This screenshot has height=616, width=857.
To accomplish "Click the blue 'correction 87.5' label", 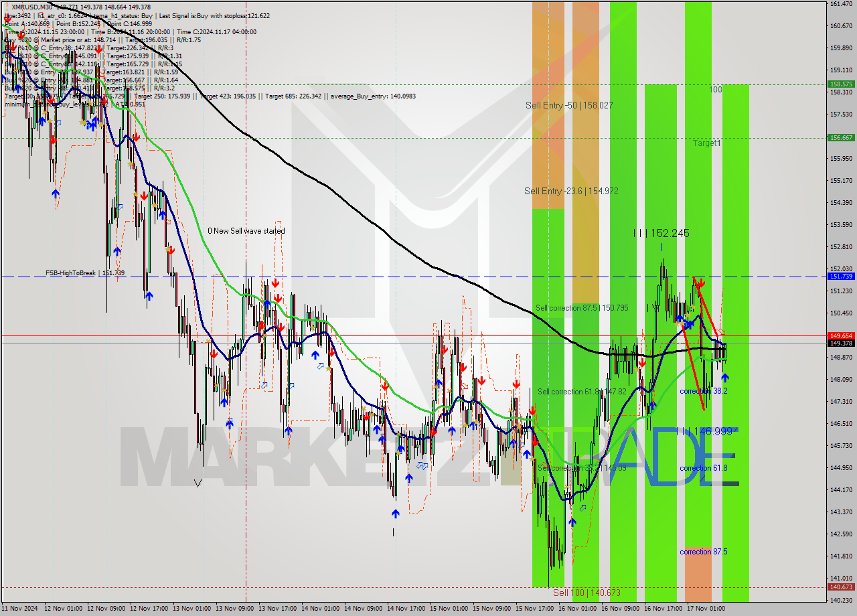I will [703, 552].
